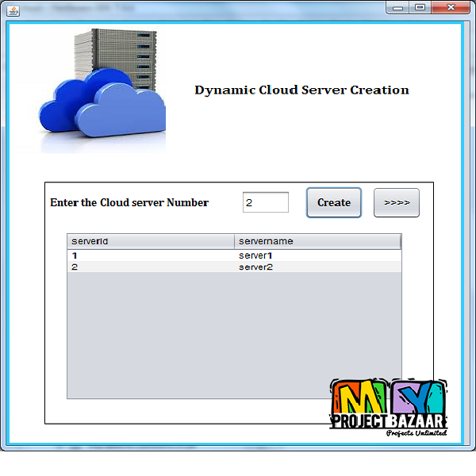
Task: Click the servername column header
Action: (x=317, y=241)
